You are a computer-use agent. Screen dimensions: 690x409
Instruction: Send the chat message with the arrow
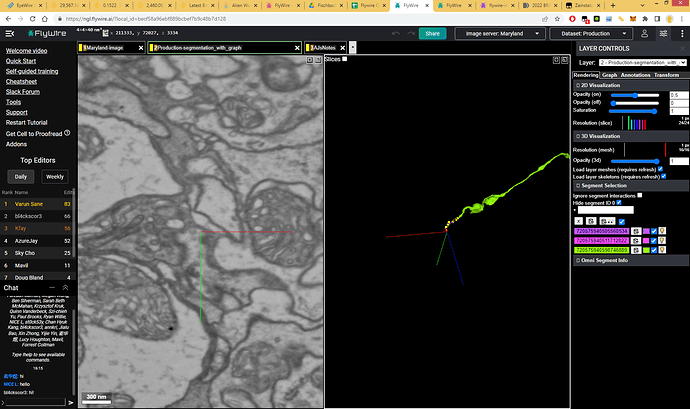coord(71,402)
